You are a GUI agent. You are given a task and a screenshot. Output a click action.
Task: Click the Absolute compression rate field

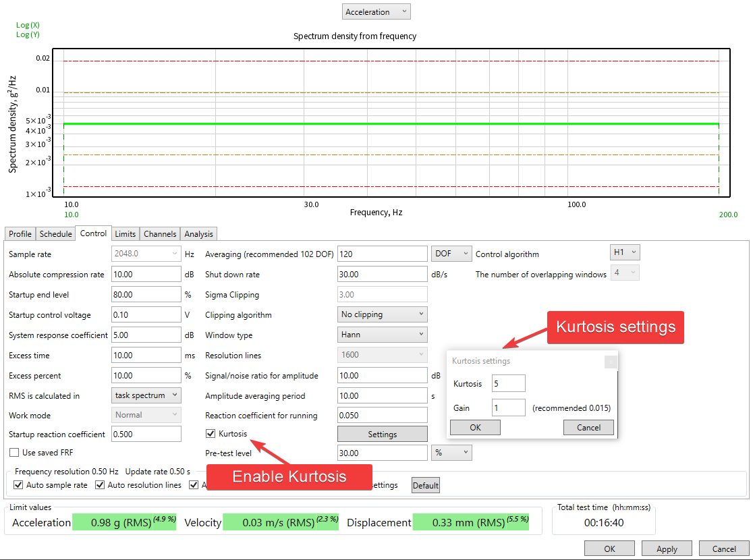pos(146,274)
